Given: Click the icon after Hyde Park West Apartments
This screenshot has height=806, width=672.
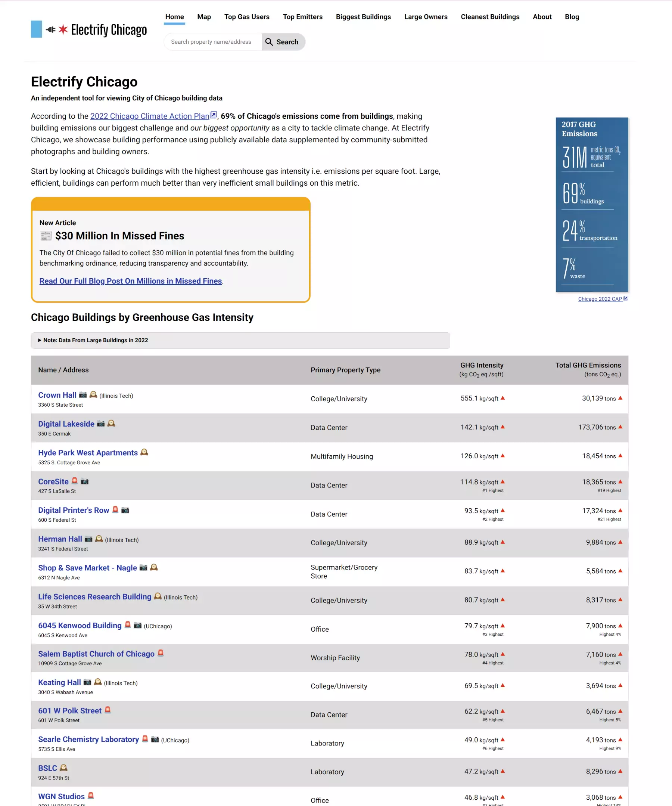Looking at the screenshot, I should tap(144, 452).
